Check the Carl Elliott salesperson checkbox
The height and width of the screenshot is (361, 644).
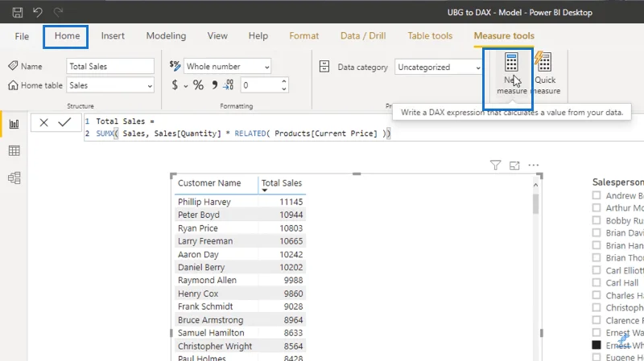[597, 270]
